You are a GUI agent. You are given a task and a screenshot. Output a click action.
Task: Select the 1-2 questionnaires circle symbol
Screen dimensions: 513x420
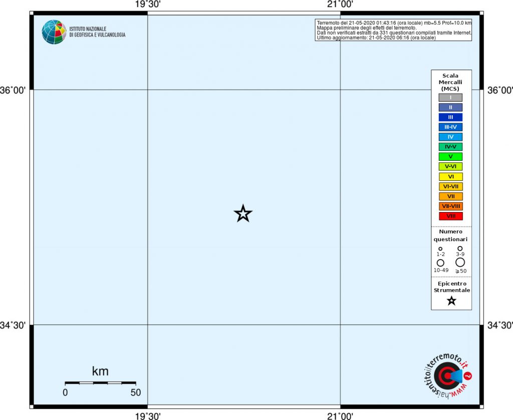coord(440,249)
